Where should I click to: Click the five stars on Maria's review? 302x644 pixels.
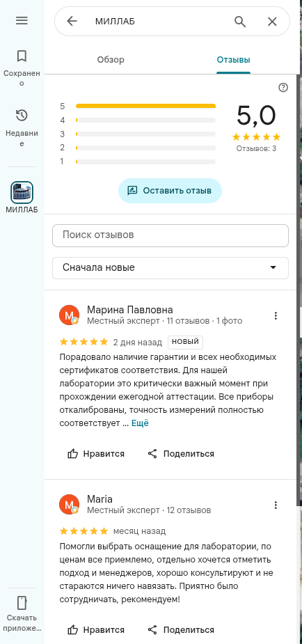84,531
